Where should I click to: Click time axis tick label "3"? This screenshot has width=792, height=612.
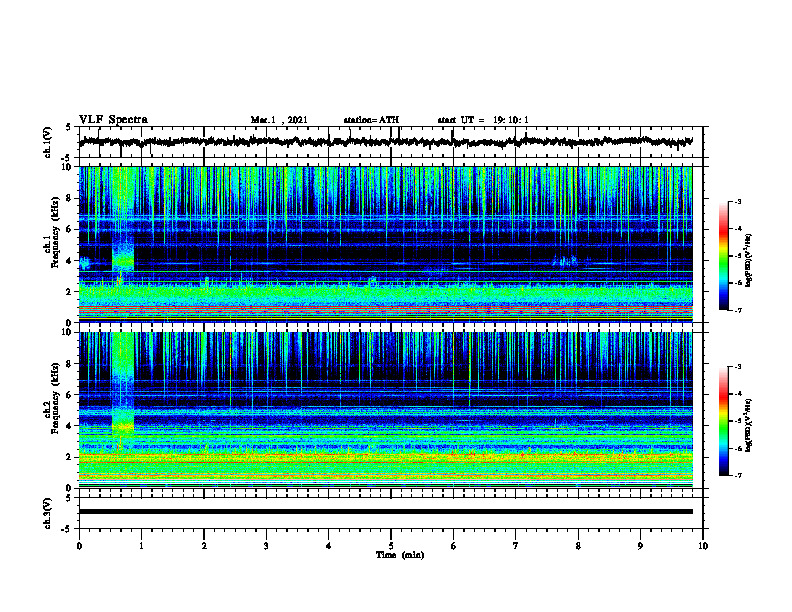[266, 546]
